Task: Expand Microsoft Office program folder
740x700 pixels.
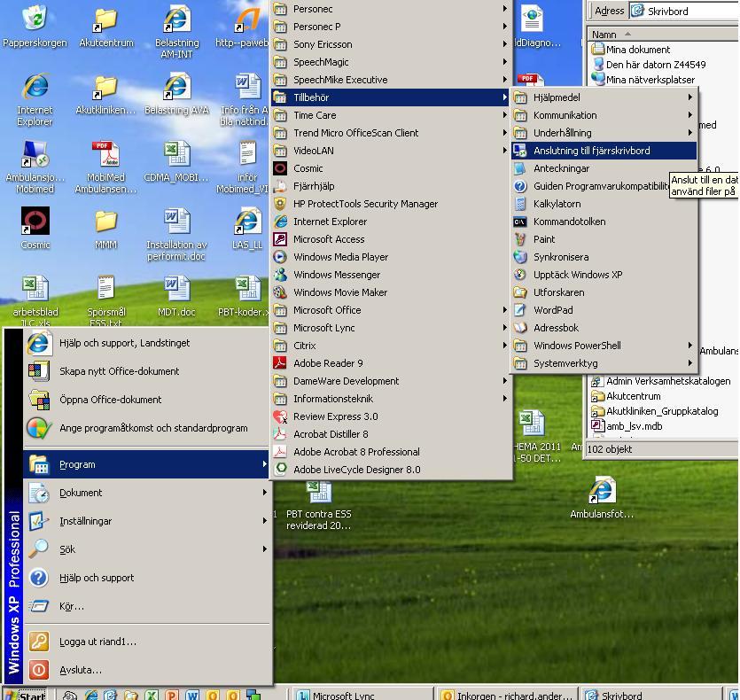Action: [x=391, y=310]
